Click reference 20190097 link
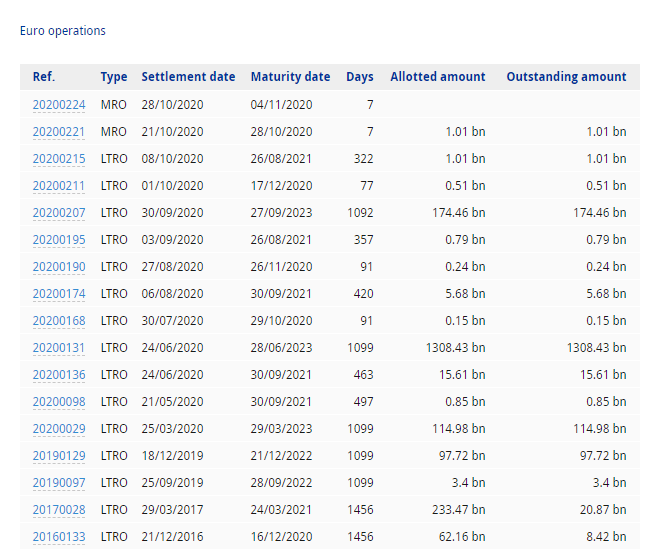 click(59, 482)
